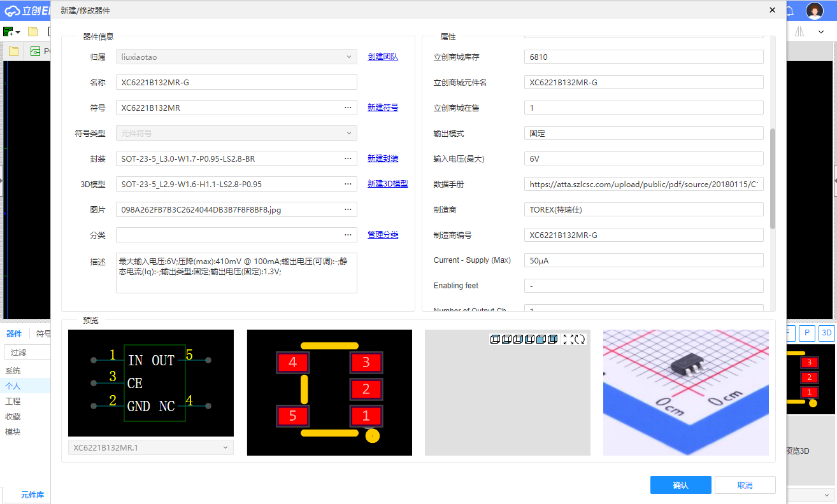
Task: Open the user avatar menu
Action: click(815, 11)
